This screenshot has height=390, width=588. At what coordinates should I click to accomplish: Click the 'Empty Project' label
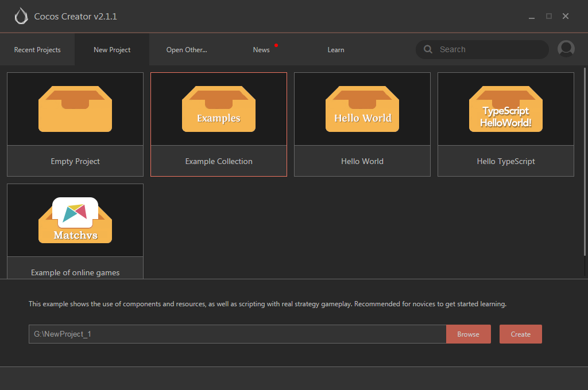coord(75,162)
